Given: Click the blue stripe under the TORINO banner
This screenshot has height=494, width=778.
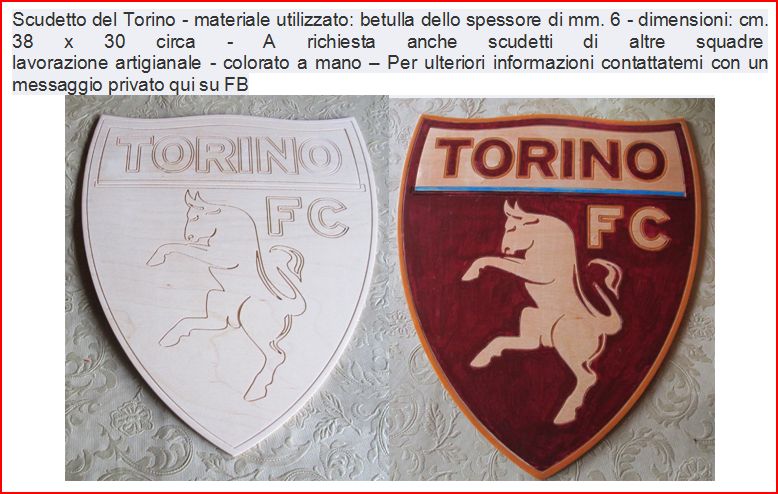Looking at the screenshot, I should [x=550, y=190].
